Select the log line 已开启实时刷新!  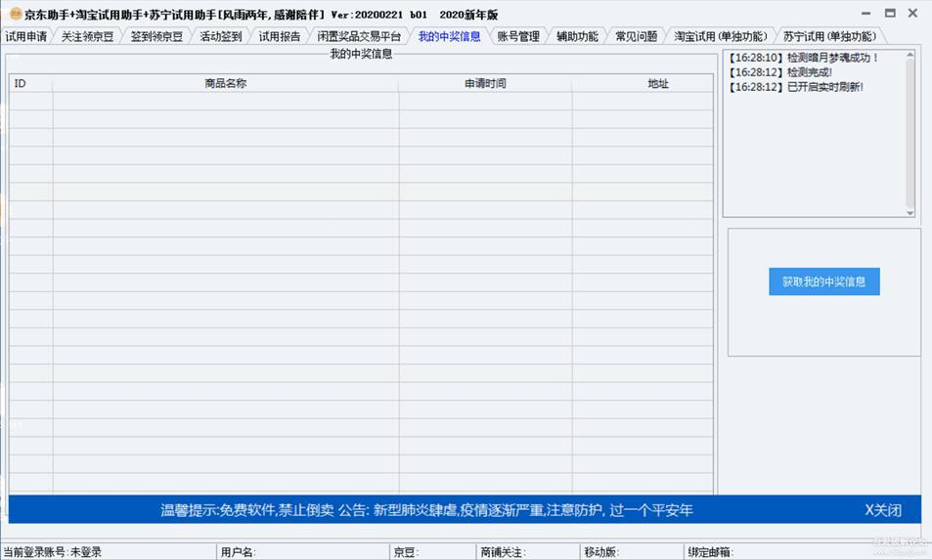[796, 87]
